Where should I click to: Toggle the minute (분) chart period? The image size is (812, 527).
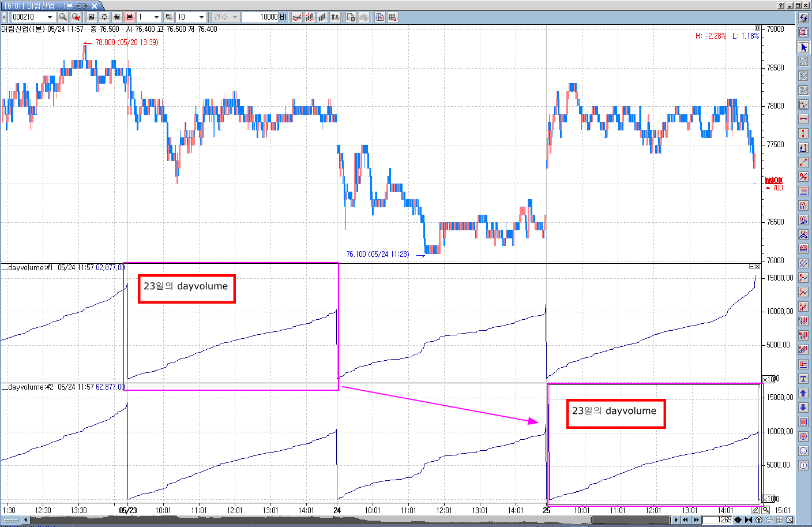point(130,17)
